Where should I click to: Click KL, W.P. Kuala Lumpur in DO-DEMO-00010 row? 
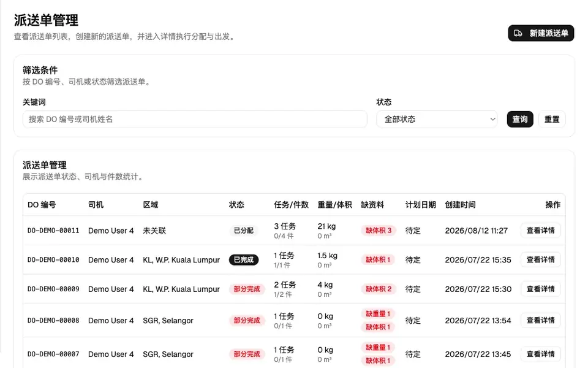181,260
